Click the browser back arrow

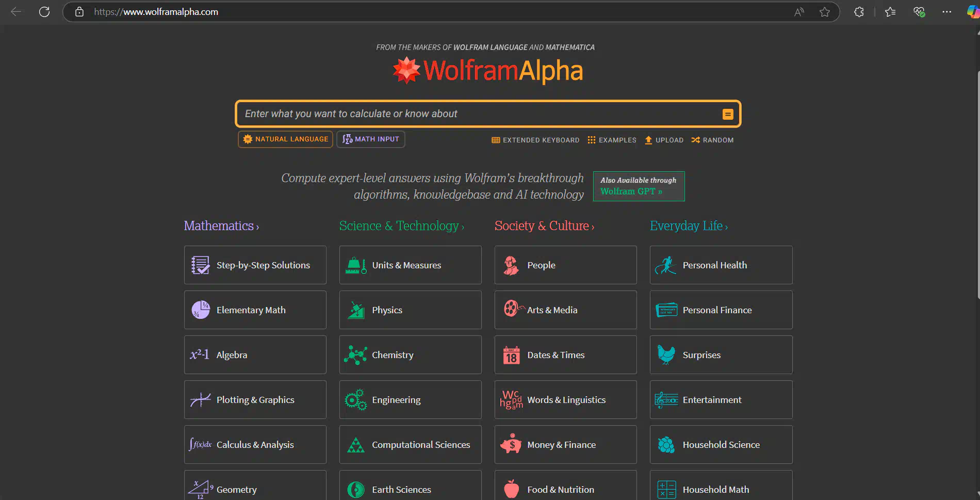[x=16, y=12]
